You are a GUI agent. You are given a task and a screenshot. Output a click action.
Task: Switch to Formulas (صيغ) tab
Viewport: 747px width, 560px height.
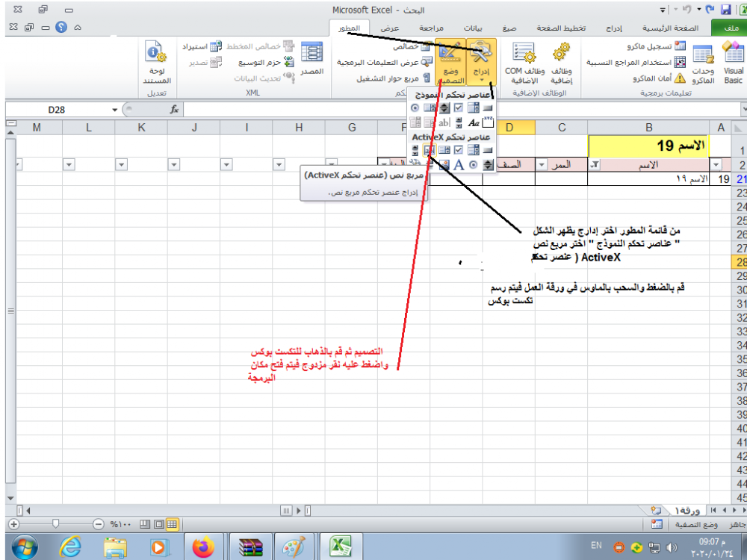[509, 28]
